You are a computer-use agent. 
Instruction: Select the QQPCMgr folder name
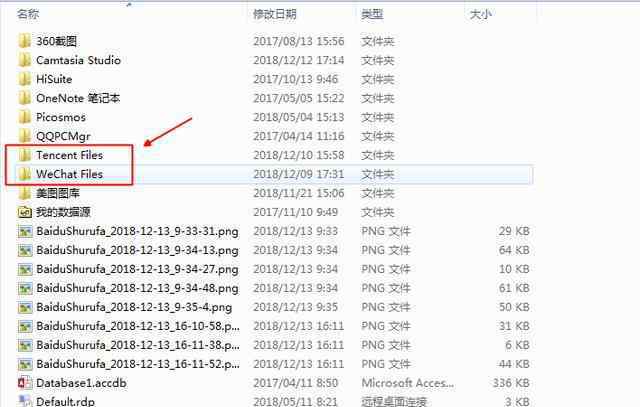pyautogui.click(x=63, y=136)
